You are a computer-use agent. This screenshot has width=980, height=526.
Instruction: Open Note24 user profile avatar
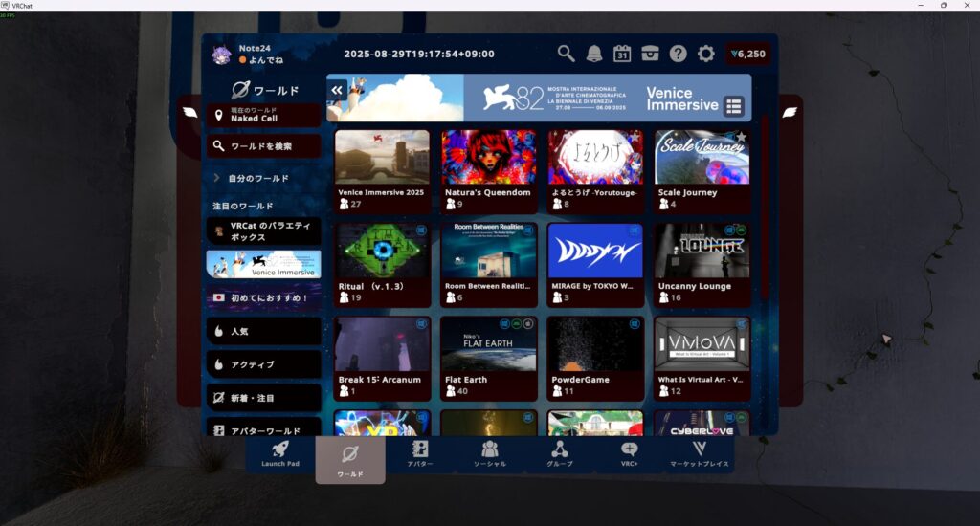(x=221, y=55)
